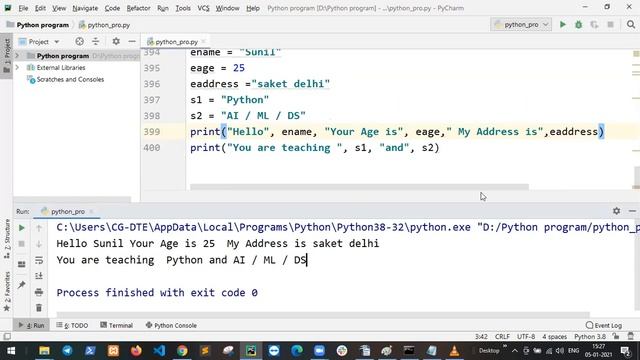Expand External Libraries node

[x=17, y=67]
